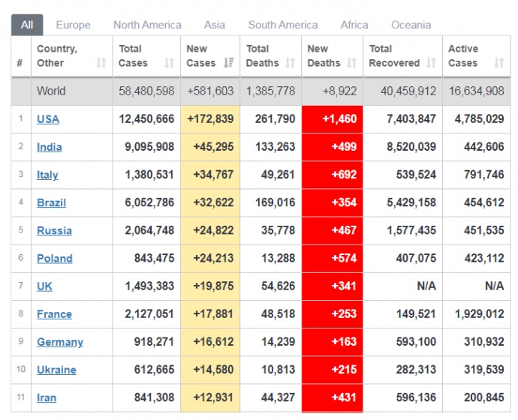Switch to the Europe tab
The height and width of the screenshot is (420, 518).
tap(73, 25)
